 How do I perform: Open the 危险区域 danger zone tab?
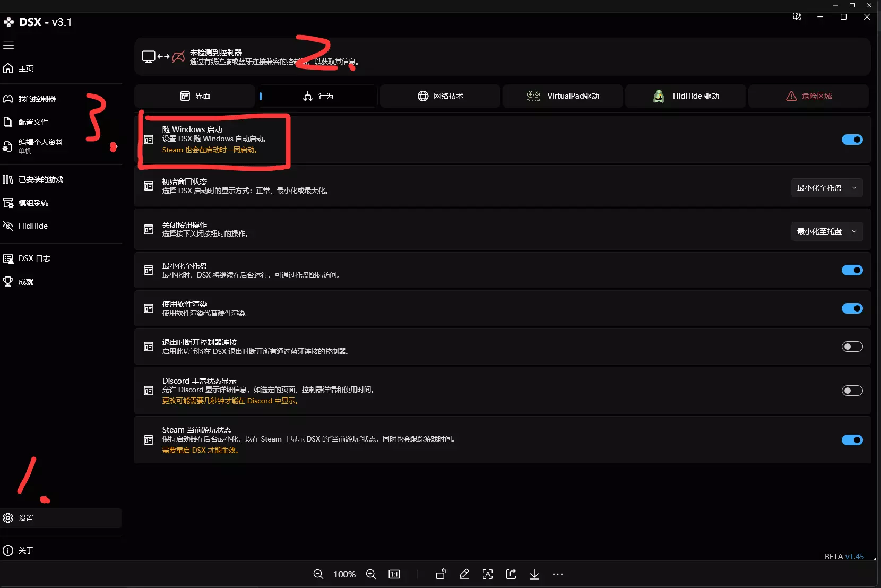coord(808,96)
